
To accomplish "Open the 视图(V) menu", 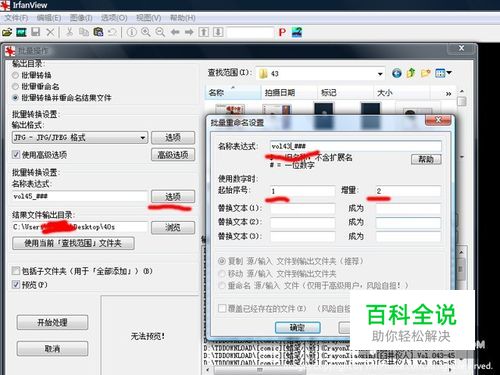I will (x=149, y=18).
